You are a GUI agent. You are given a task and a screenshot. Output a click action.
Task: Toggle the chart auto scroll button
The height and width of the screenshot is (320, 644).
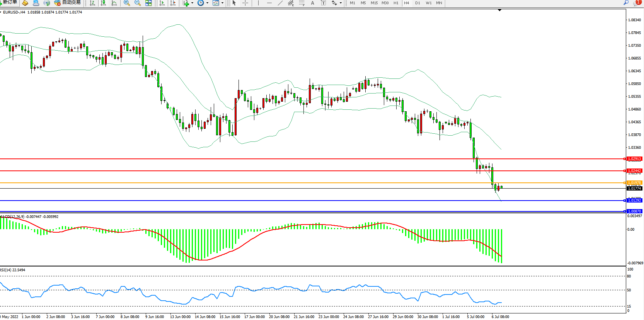click(x=162, y=3)
